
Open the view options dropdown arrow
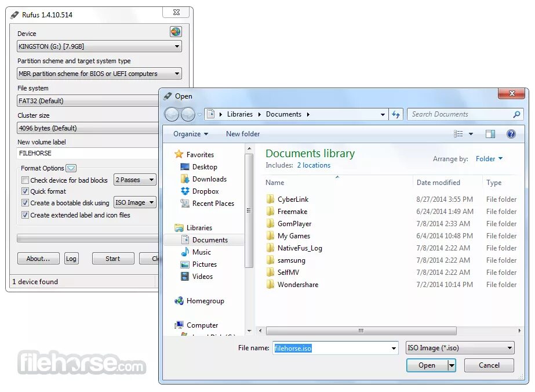(471, 134)
